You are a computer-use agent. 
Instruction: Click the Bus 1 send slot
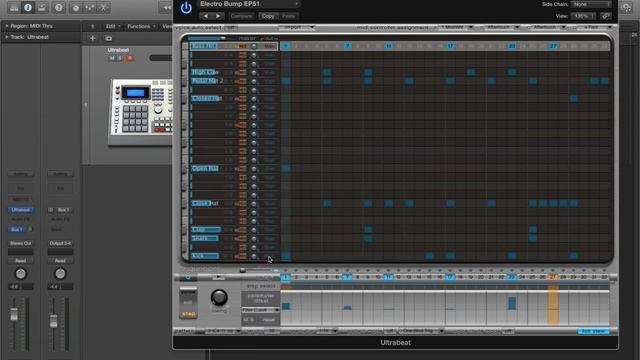(x=17, y=229)
